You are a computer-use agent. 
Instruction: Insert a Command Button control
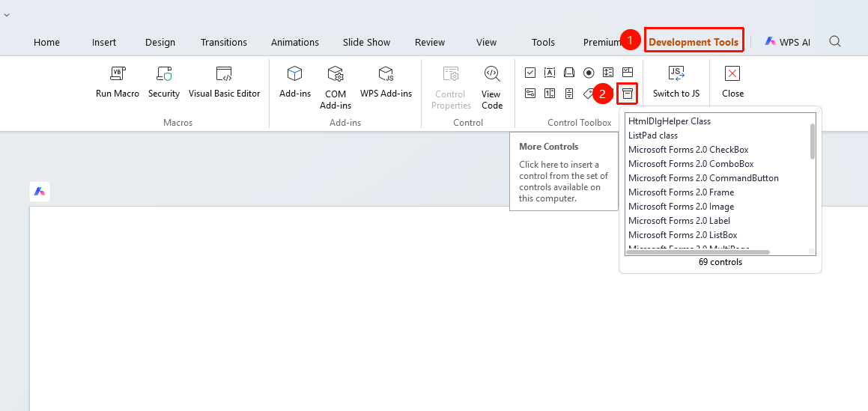point(569,73)
